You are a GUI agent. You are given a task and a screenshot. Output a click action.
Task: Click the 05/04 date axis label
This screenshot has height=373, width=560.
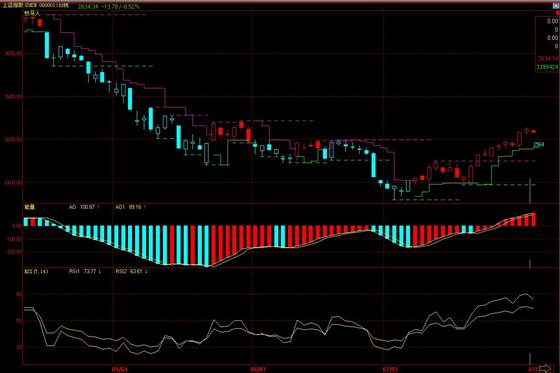120,369
